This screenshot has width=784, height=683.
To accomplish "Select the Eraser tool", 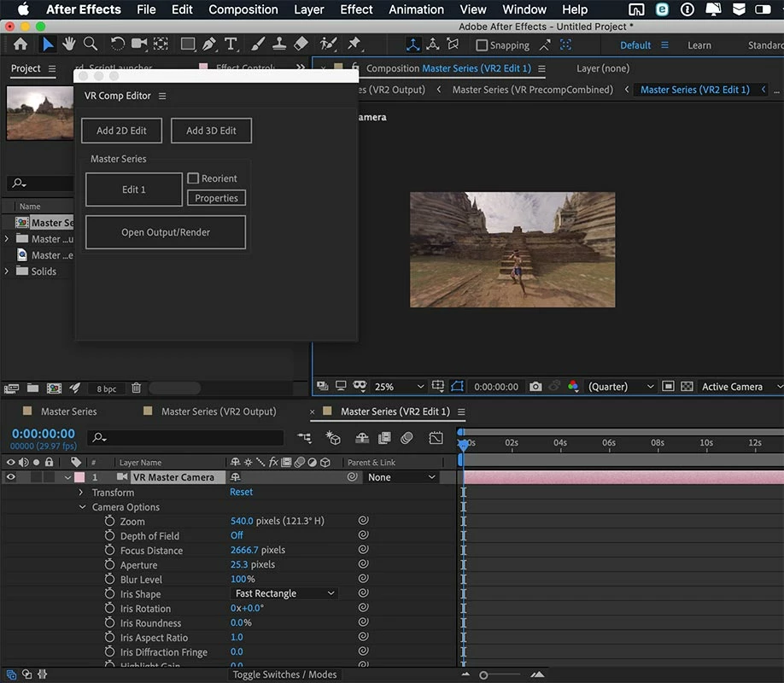I will pyautogui.click(x=300, y=44).
